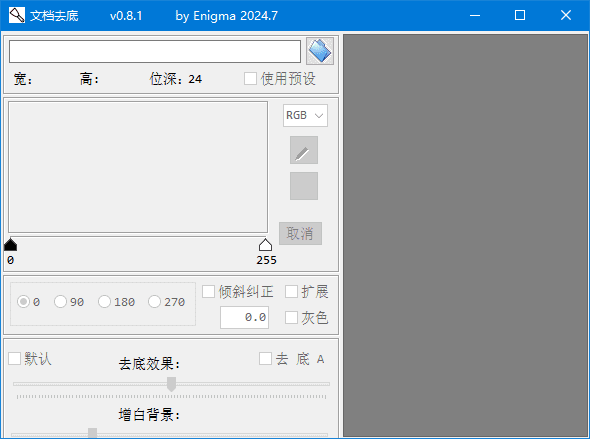Open file with the blue folder icon
The width and height of the screenshot is (590, 439).
320,51
